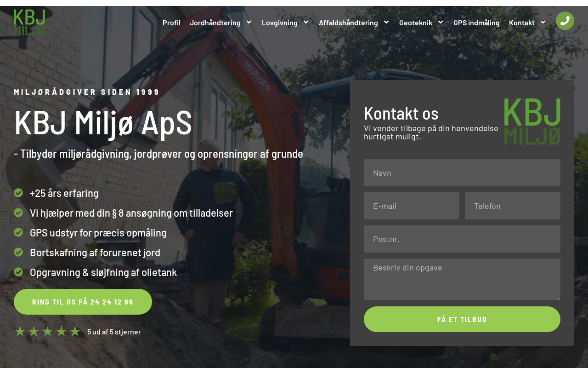Screen dimensions: 588x368
Task: Click Ring til os på 24 24 12 96
Action: (x=83, y=302)
